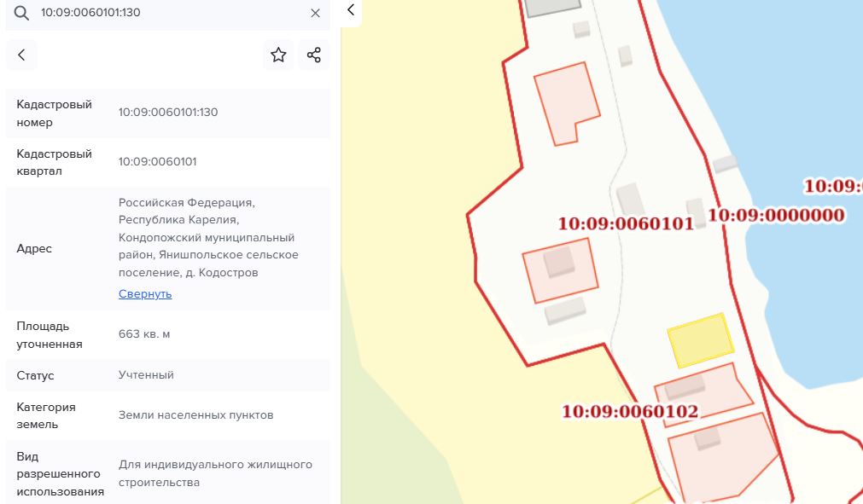Select cadastral number value 10:09:0060101:130
863x504 pixels.
click(168, 112)
